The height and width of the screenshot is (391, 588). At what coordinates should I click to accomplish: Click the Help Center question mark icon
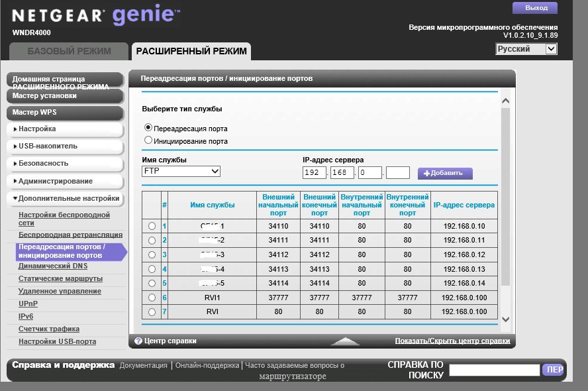[138, 341]
